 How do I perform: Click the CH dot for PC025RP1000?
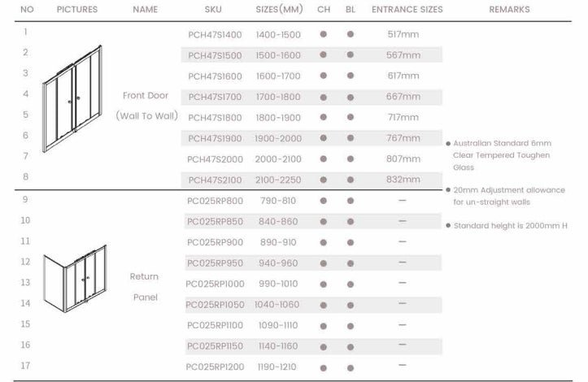[323, 284]
